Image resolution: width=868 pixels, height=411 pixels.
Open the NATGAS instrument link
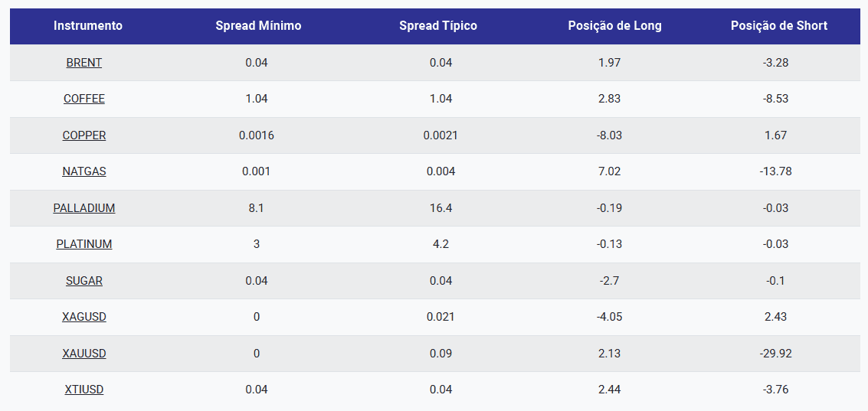84,171
